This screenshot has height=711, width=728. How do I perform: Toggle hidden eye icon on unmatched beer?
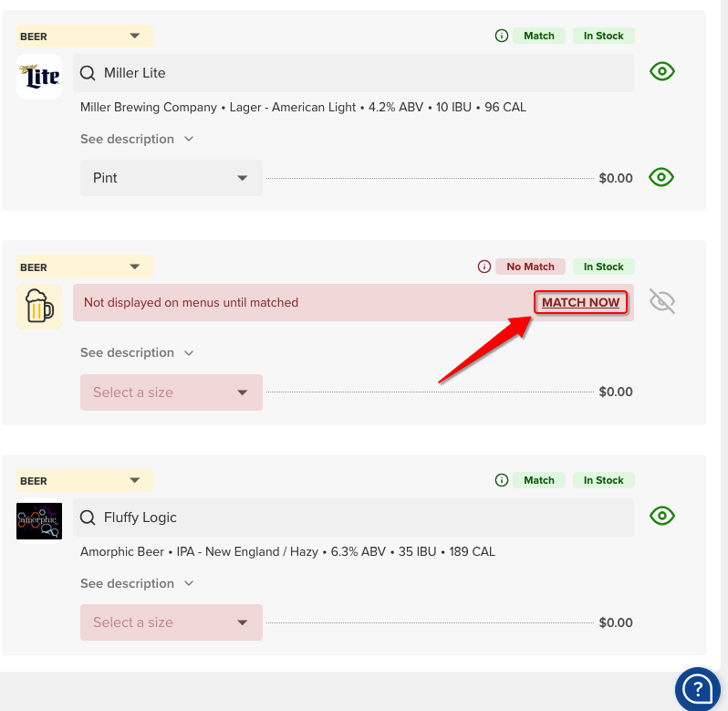coord(661,301)
